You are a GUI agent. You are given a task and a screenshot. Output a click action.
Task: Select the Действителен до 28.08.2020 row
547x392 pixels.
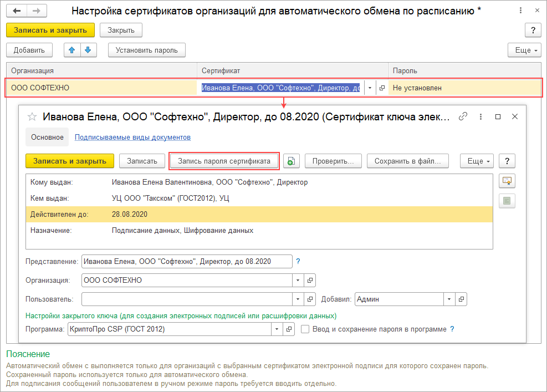click(259, 215)
